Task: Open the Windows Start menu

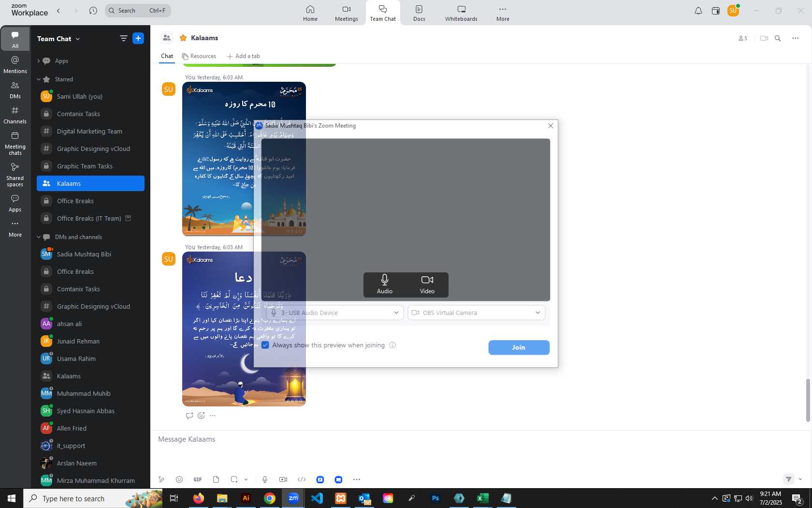Action: pyautogui.click(x=12, y=498)
